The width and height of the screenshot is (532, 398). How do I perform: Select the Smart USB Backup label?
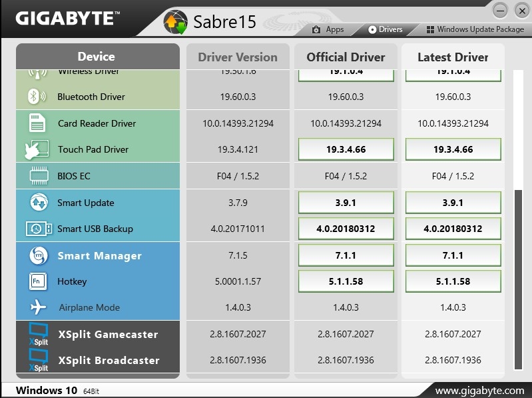pyautogui.click(x=95, y=229)
